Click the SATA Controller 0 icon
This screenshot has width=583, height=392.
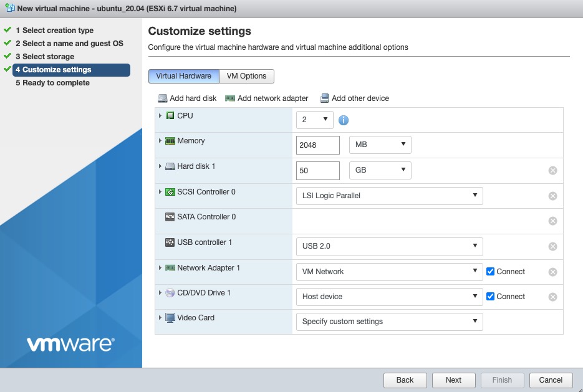[x=170, y=217]
